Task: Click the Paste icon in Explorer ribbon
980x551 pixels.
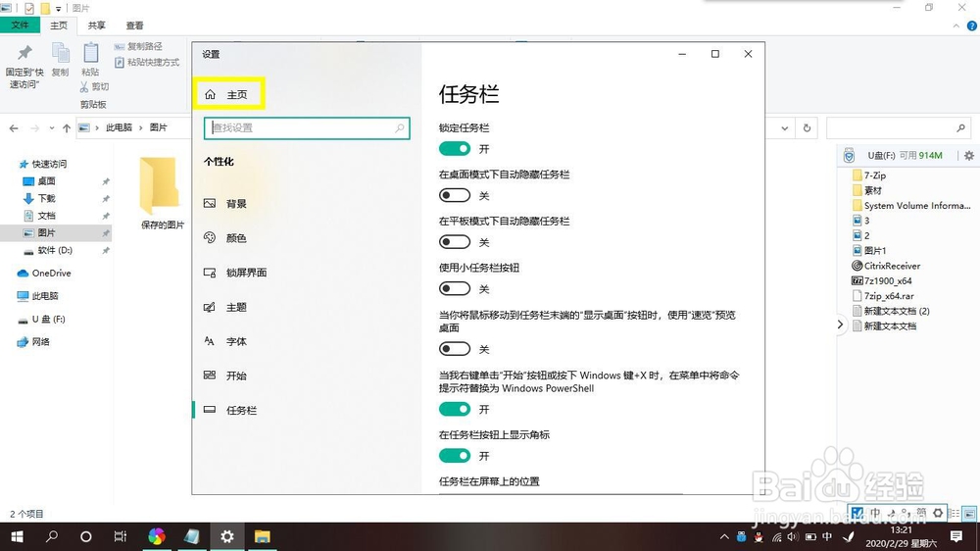Action: pyautogui.click(x=90, y=53)
